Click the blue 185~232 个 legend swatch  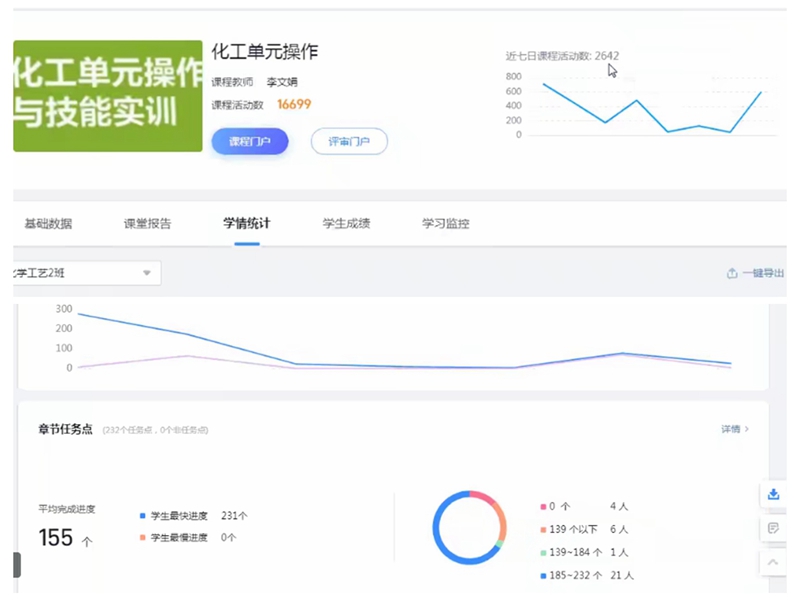click(x=543, y=576)
